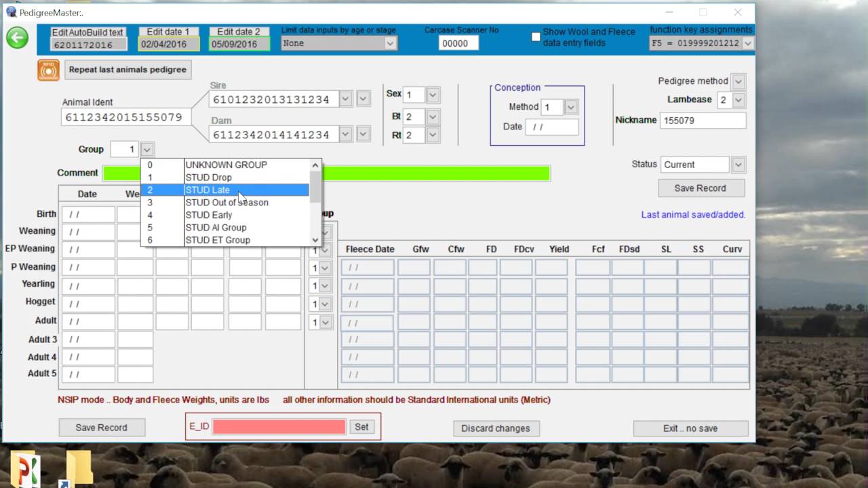Click Discard changes button

click(x=496, y=428)
